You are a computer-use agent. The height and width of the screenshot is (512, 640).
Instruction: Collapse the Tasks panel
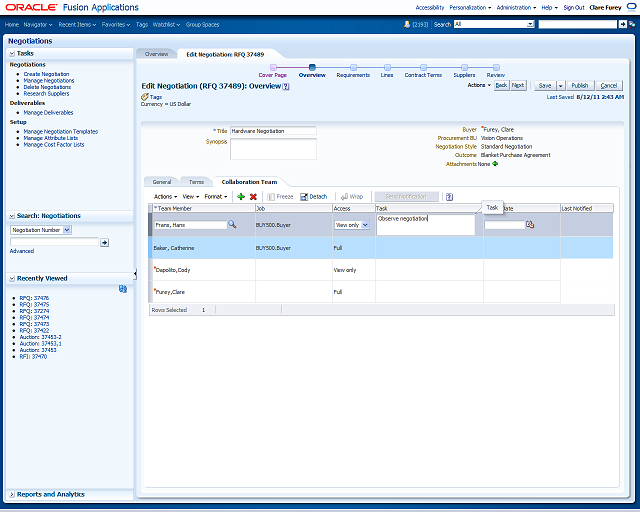[x=12, y=53]
